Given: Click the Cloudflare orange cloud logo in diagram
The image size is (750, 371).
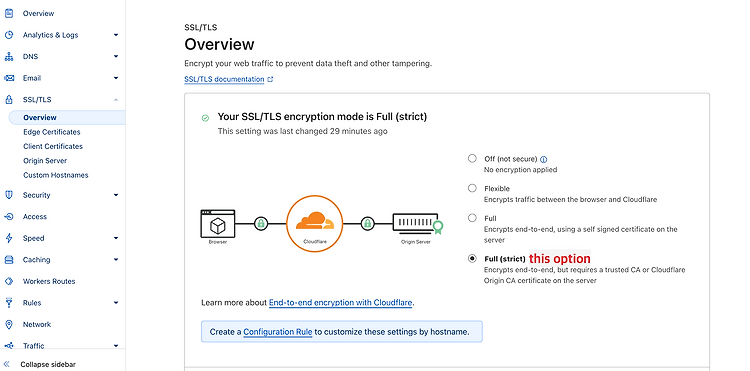Looking at the screenshot, I should pyautogui.click(x=315, y=220).
